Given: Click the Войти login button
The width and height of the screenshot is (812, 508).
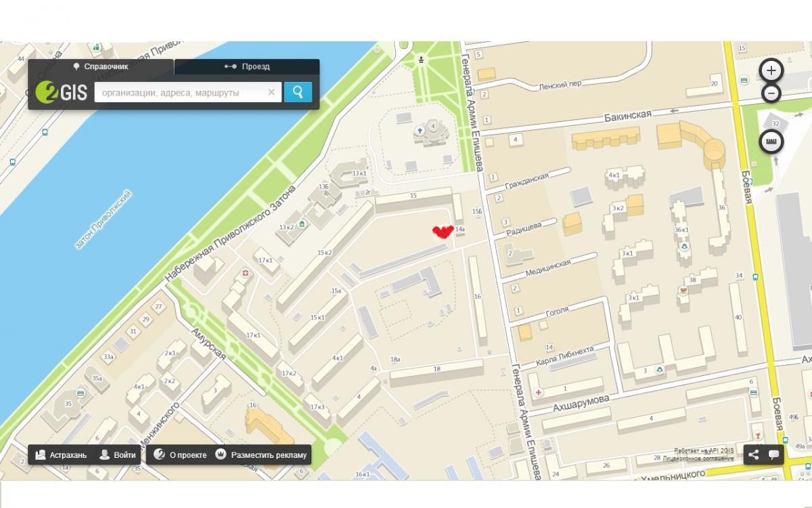Looking at the screenshot, I should point(118,455).
